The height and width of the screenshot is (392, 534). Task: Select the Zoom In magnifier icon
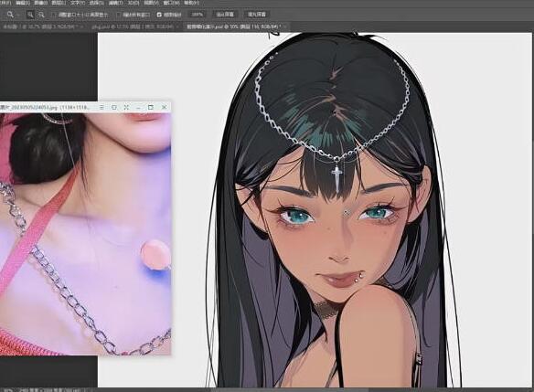[x=30, y=15]
